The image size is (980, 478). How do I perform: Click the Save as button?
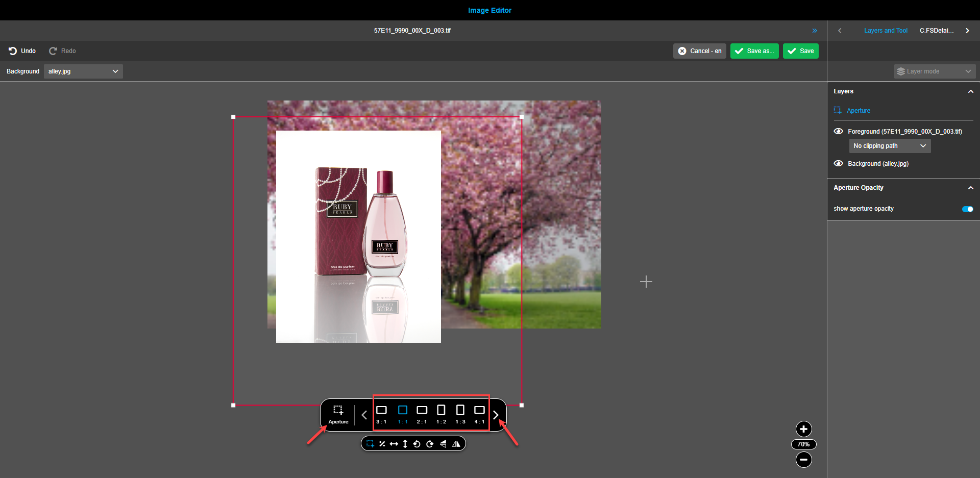click(754, 51)
